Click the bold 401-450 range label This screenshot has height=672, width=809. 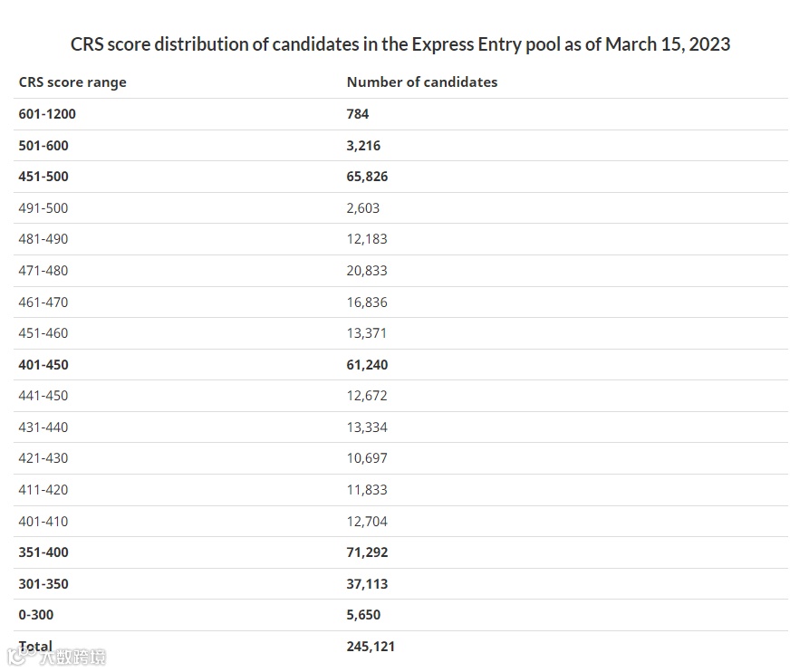[43, 365]
